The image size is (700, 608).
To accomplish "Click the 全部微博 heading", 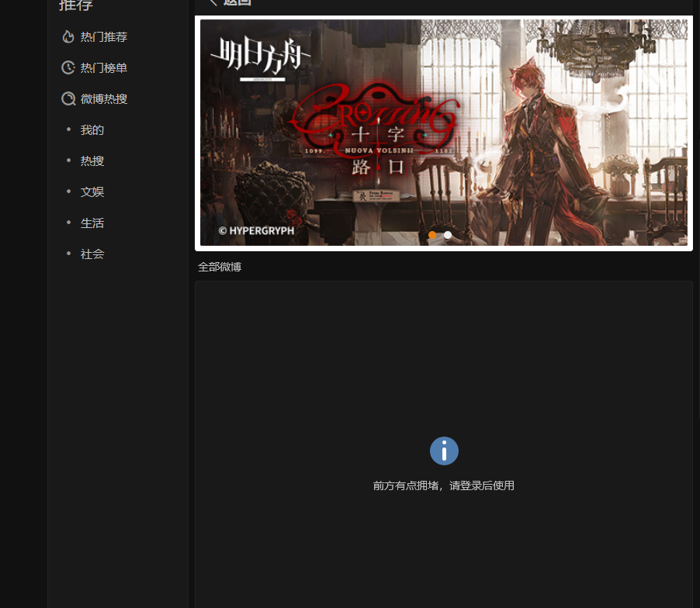I will pyautogui.click(x=219, y=267).
